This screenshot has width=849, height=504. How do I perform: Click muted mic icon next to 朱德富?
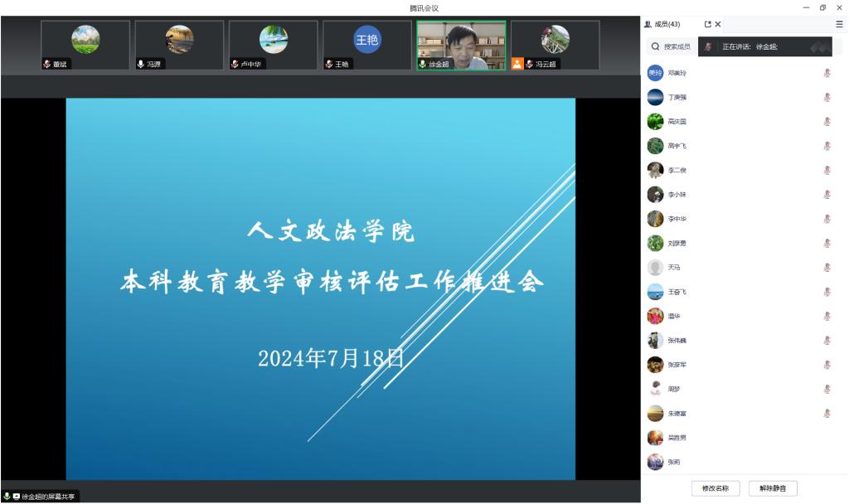point(827,413)
